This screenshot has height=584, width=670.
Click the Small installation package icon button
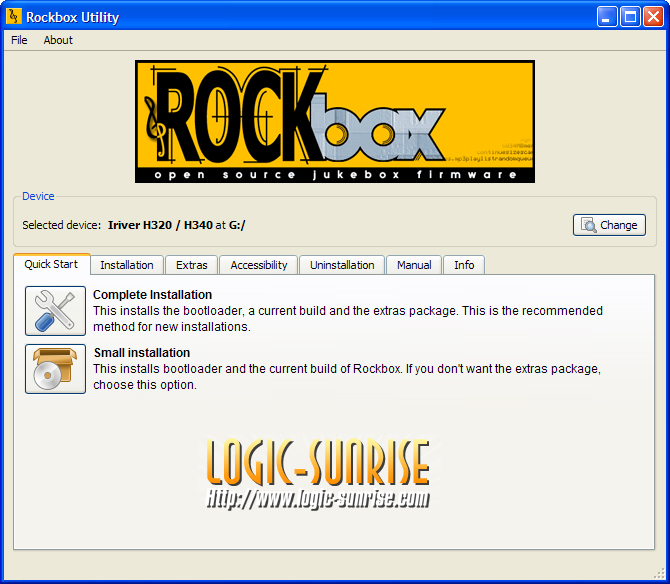[x=56, y=369]
